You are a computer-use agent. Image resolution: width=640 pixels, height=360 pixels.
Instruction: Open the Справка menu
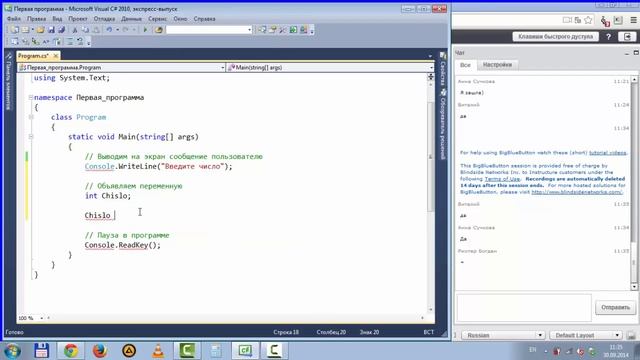click(204, 19)
